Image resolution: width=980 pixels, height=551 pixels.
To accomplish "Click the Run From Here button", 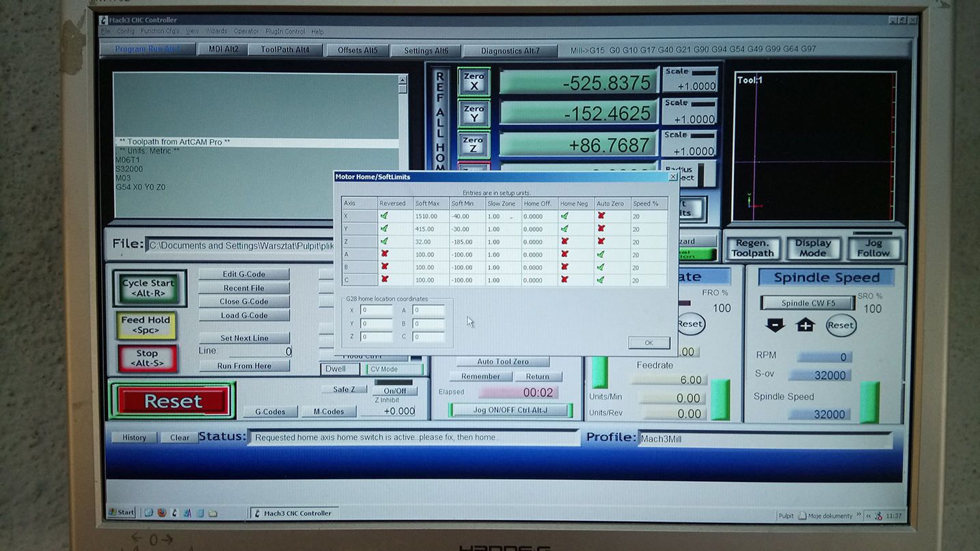I will tap(244, 366).
